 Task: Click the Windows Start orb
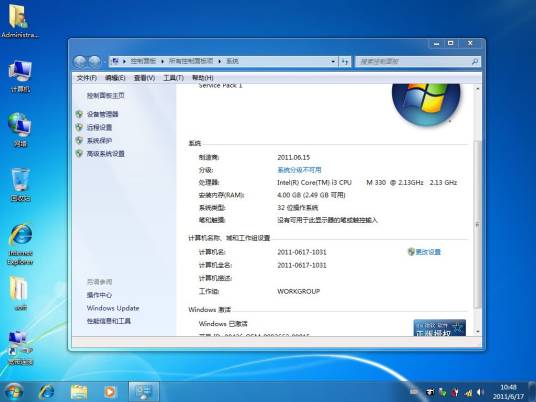14,392
